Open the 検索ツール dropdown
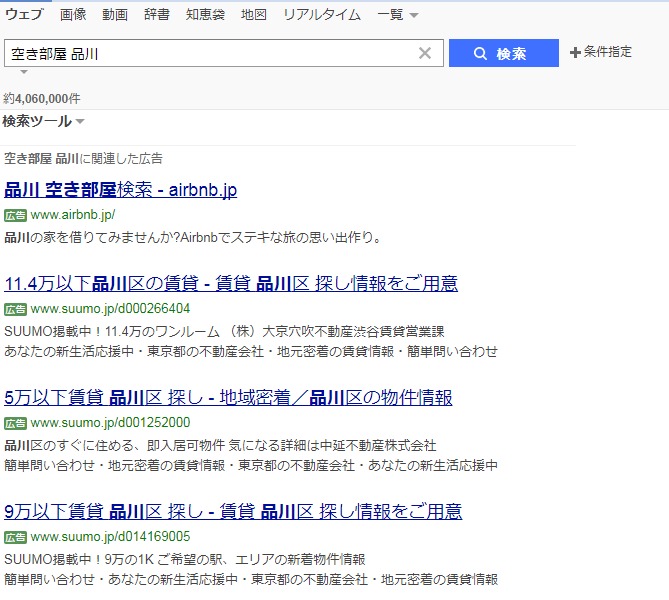 pyautogui.click(x=43, y=121)
